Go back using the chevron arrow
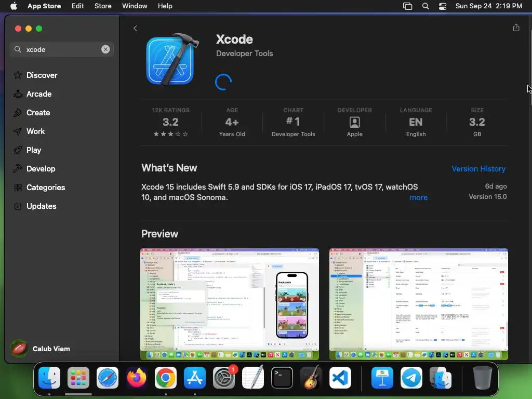 pos(135,29)
